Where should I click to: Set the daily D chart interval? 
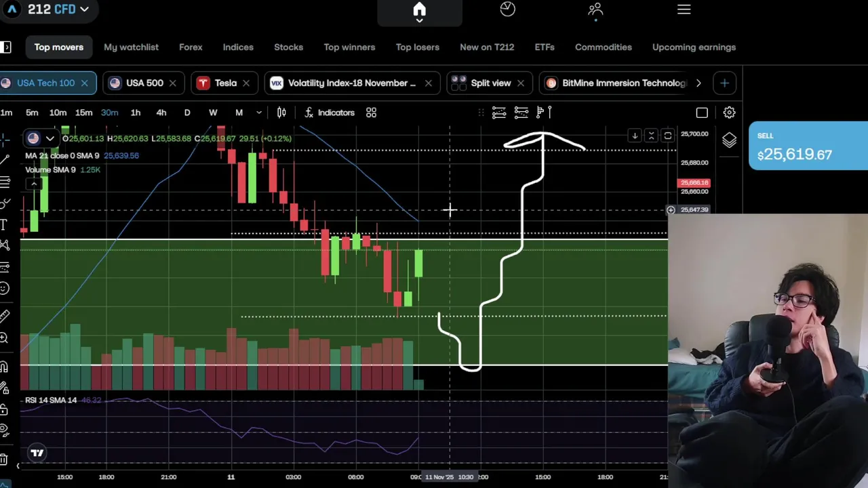pyautogui.click(x=187, y=113)
